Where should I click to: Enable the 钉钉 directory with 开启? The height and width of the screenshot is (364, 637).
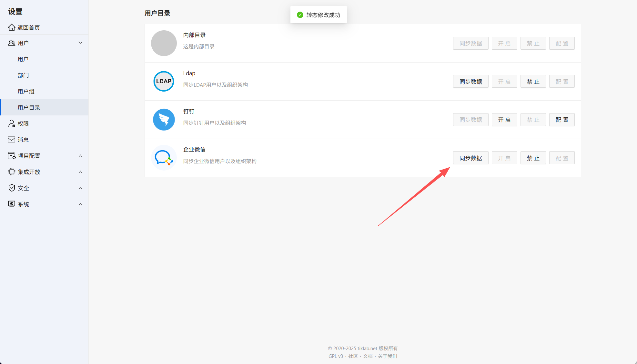(x=504, y=120)
